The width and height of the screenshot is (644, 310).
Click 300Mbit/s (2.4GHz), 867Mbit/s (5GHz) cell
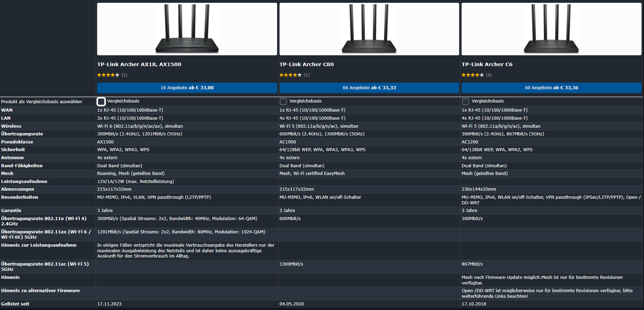(503, 134)
